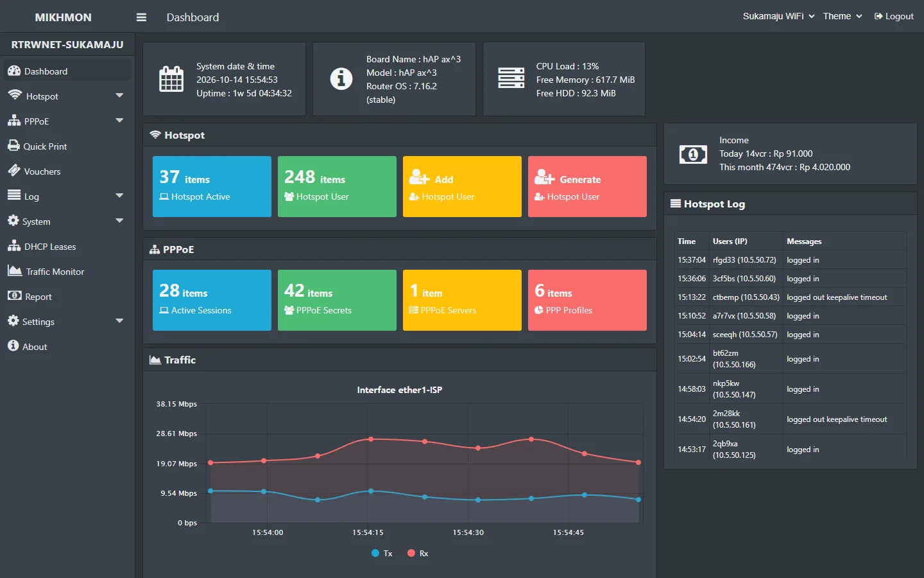Click the About info icon in sidebar
The image size is (924, 578).
[13, 346]
